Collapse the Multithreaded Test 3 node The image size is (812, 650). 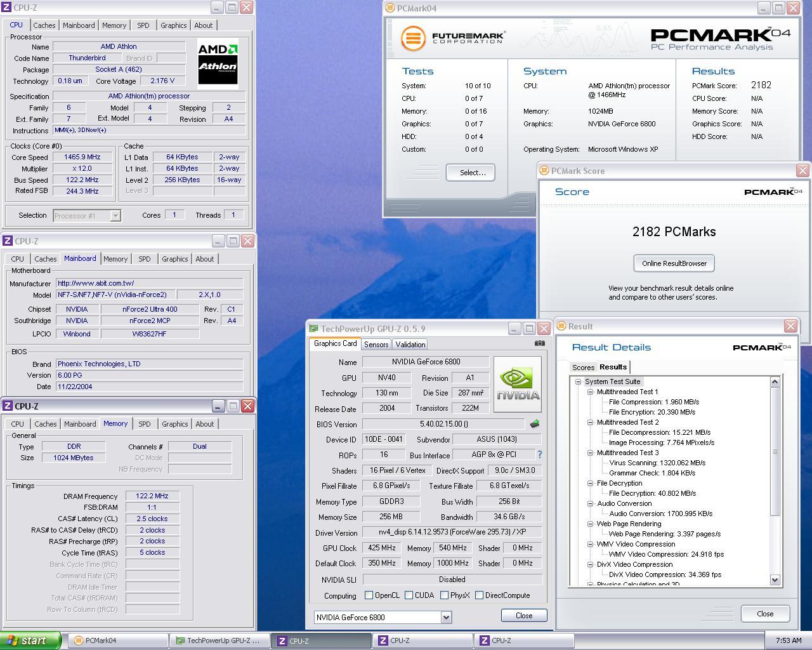590,453
